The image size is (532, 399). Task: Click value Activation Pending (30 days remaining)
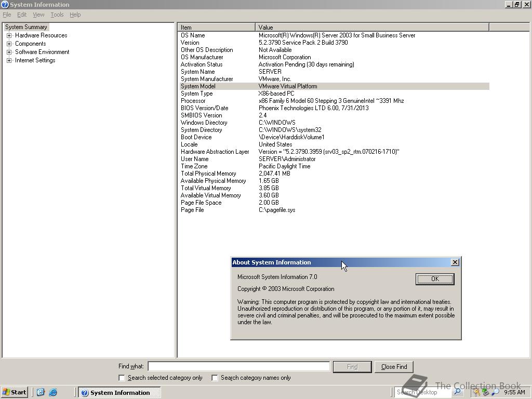307,64
